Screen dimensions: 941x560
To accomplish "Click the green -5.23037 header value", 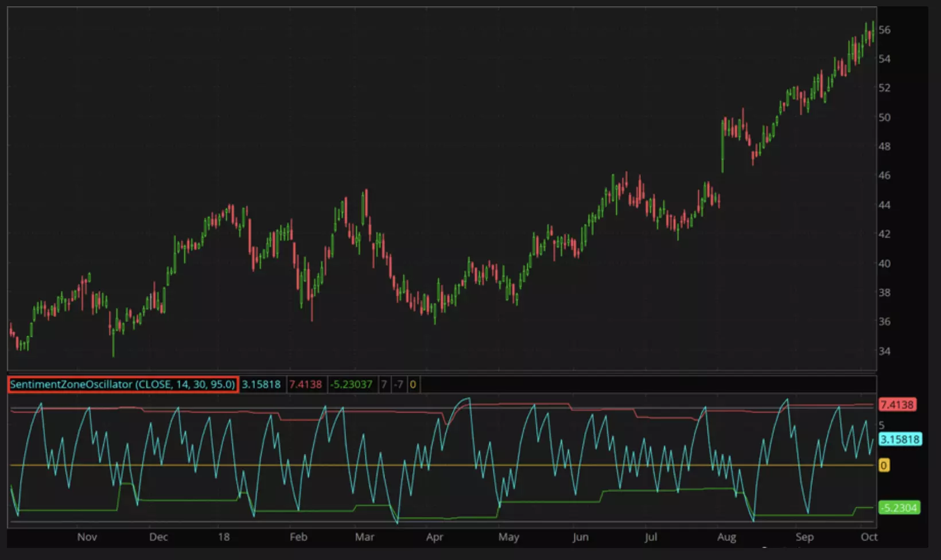I will point(351,384).
